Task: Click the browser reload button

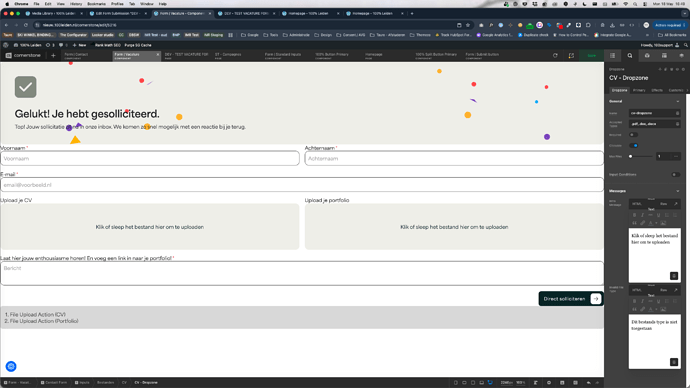Action: tap(26, 25)
